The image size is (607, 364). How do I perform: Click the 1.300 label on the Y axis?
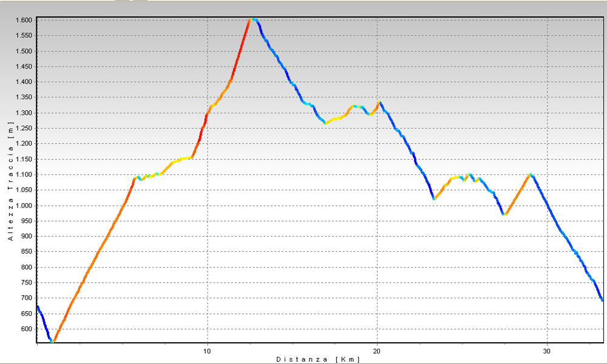click(x=25, y=113)
